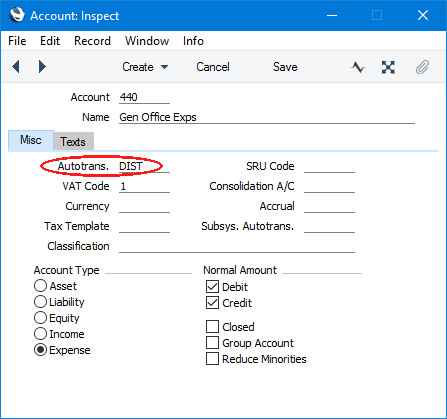The image size is (447, 419).
Task: Enable the Closed checkbox
Action: [x=212, y=327]
